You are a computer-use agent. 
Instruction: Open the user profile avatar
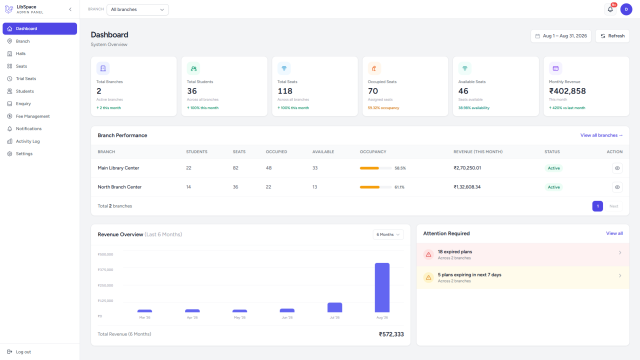(626, 9)
